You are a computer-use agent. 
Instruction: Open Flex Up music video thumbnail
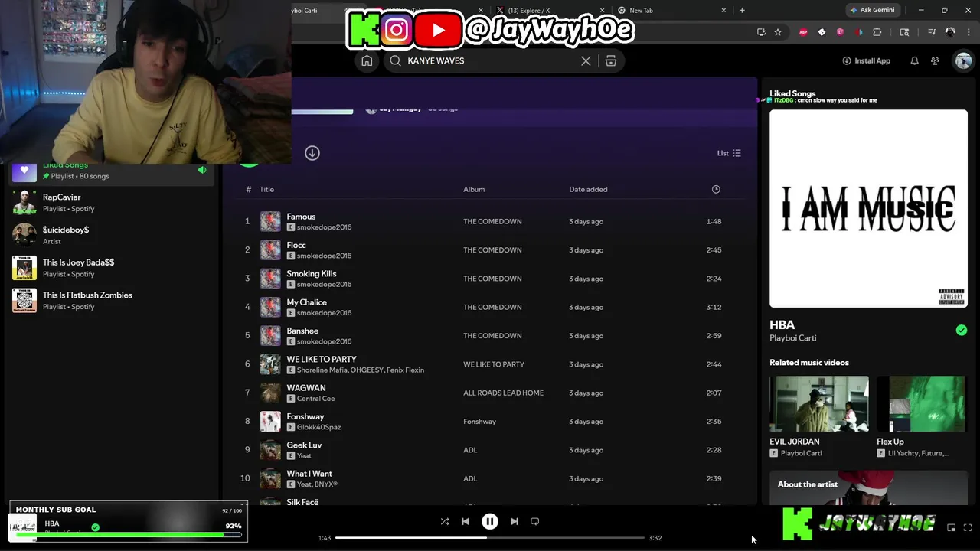coord(922,403)
